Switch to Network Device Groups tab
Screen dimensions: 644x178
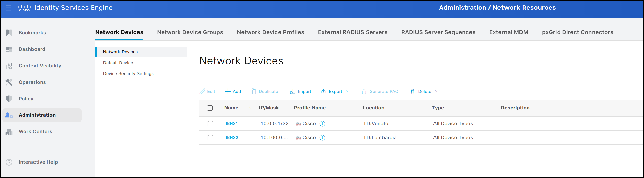[190, 32]
